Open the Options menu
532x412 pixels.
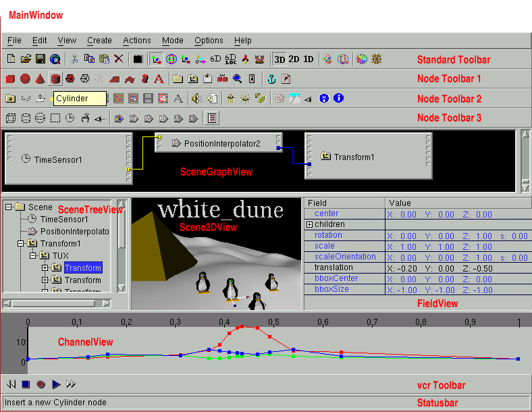click(209, 41)
